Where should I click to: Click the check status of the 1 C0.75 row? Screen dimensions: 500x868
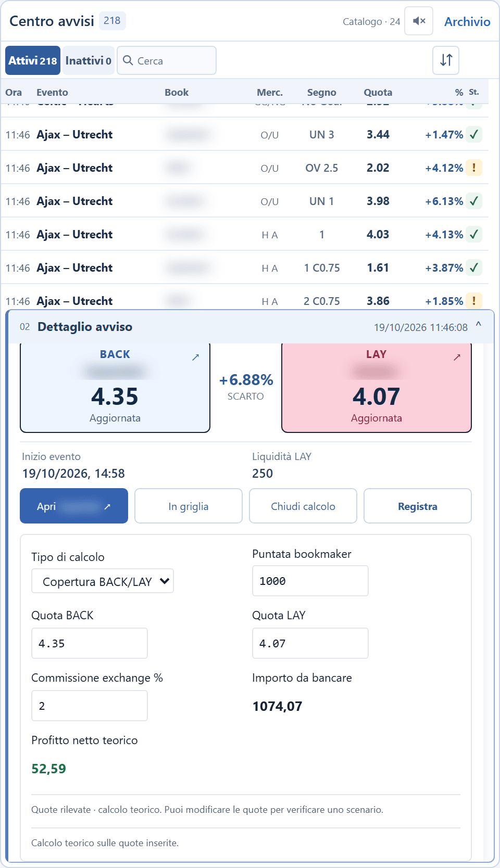tap(474, 267)
